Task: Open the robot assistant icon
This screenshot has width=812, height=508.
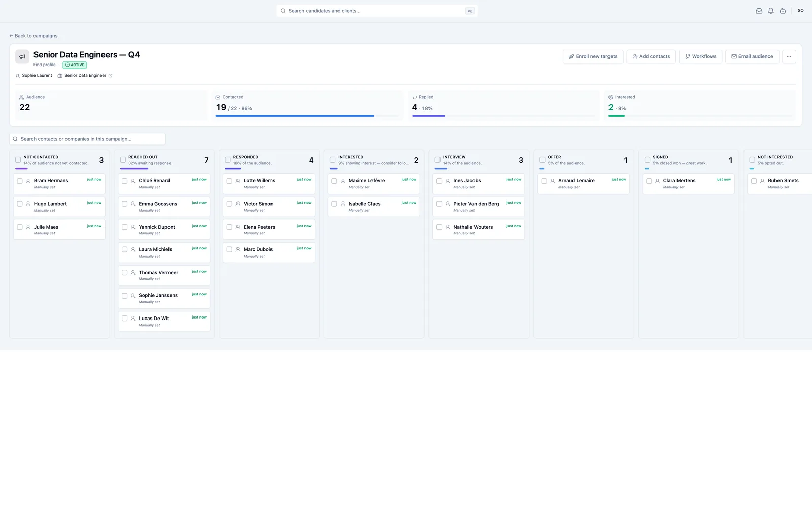Action: coord(783,11)
